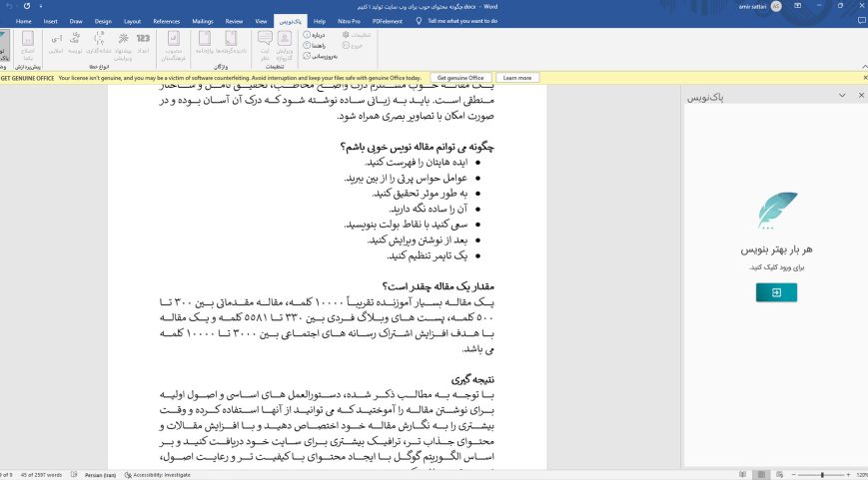Image resolution: width=868 pixels, height=480 pixels.
Task: Click the heading 'نتیجه گیری' in the document
Action: [x=472, y=379]
